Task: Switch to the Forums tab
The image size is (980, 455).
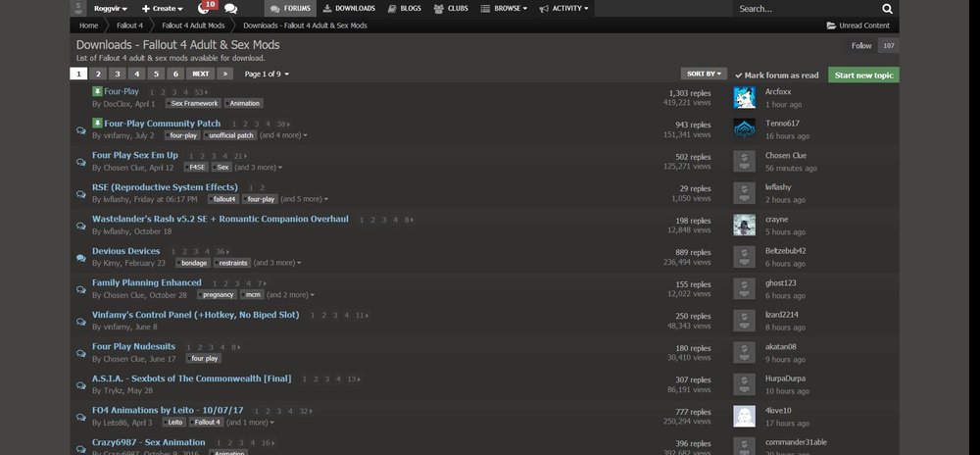Action: (x=291, y=9)
